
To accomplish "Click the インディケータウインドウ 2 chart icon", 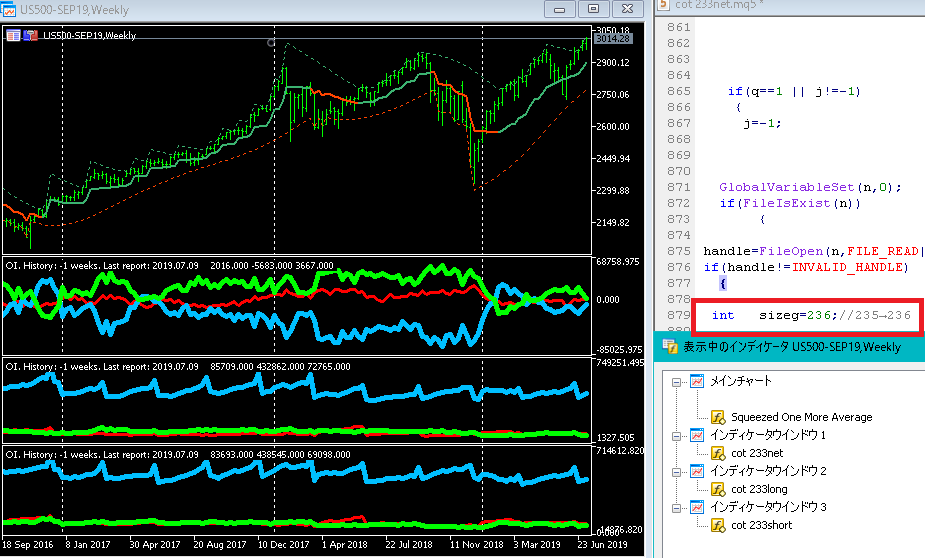I will 697,471.
